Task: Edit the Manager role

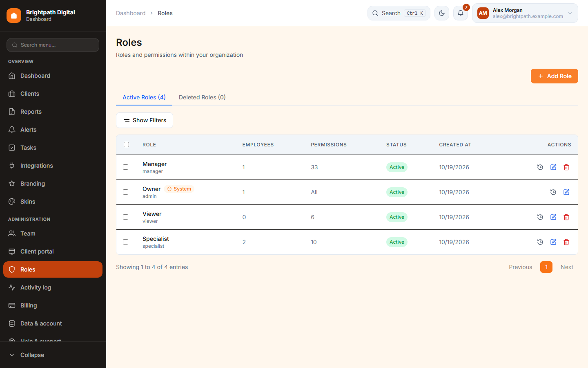Action: click(553, 167)
